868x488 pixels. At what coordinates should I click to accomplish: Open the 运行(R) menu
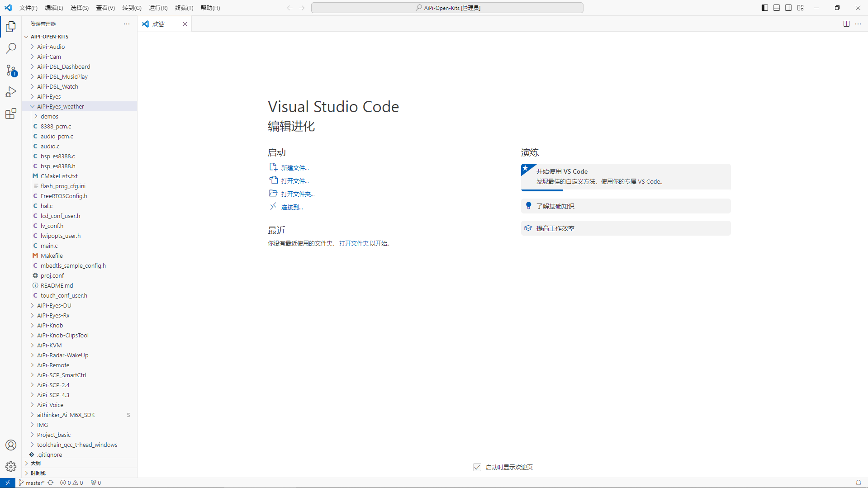(158, 8)
